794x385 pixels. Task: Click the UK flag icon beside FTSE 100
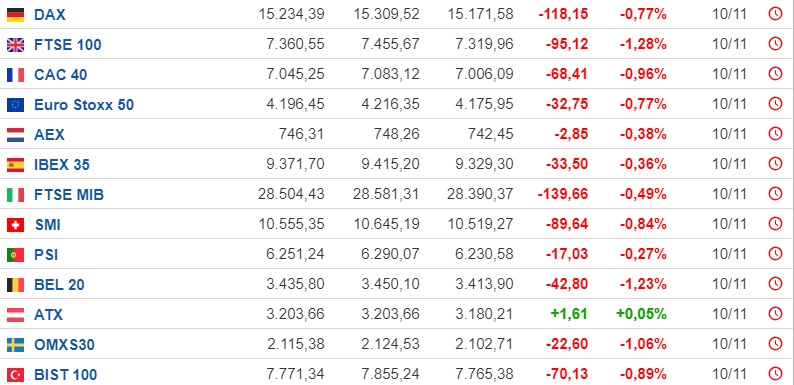15,45
